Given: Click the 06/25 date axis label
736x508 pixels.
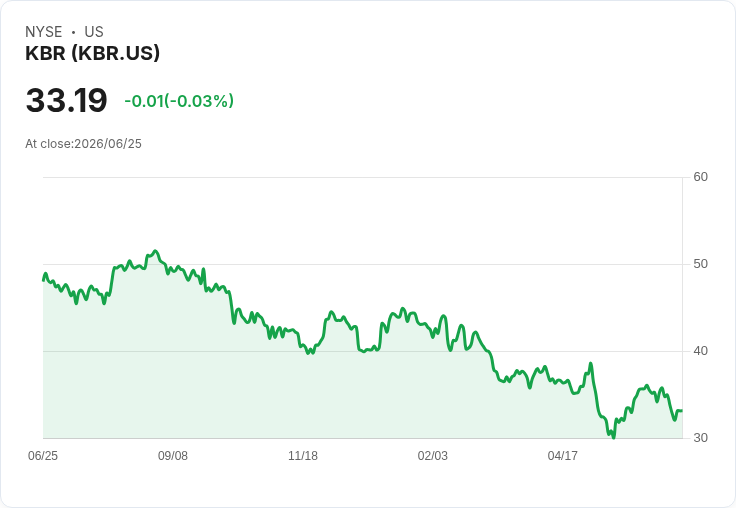Looking at the screenshot, I should pyautogui.click(x=43, y=455).
